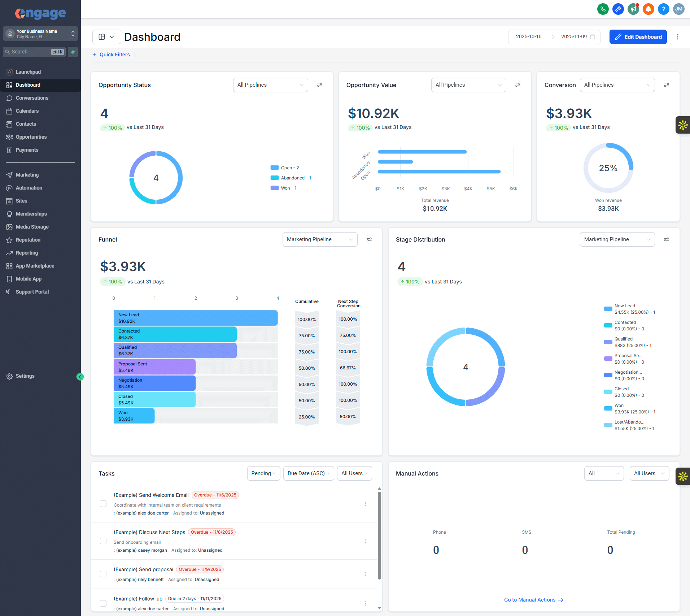The height and width of the screenshot is (616, 690).
Task: Tick the Send proposal task checkbox
Action: (103, 574)
